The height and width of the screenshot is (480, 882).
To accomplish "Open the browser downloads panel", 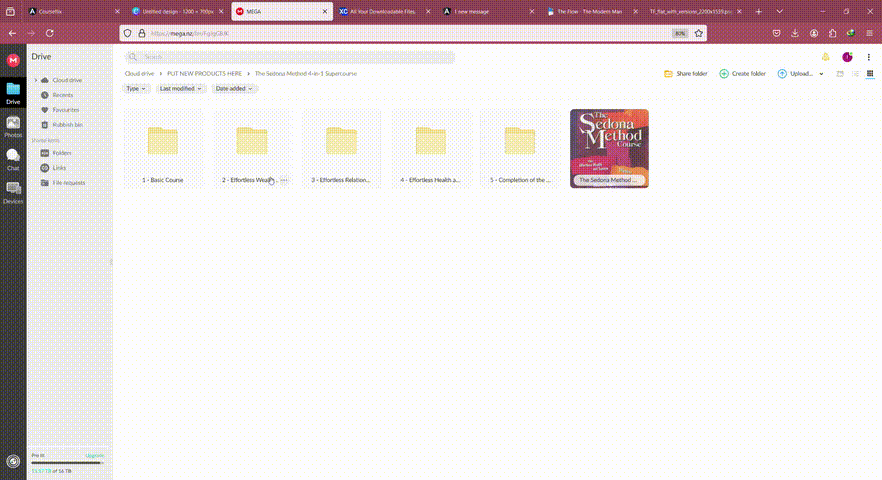I will click(x=795, y=33).
